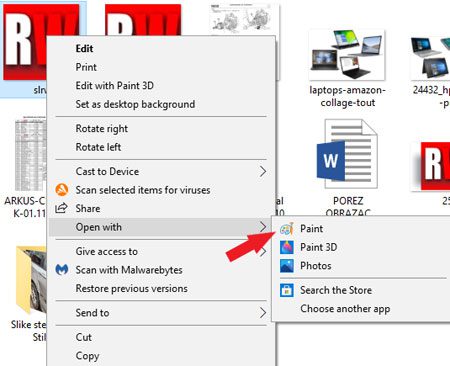Viewport: 450px width, 366px height.
Task: Click the Share arrow icon
Action: (x=61, y=208)
